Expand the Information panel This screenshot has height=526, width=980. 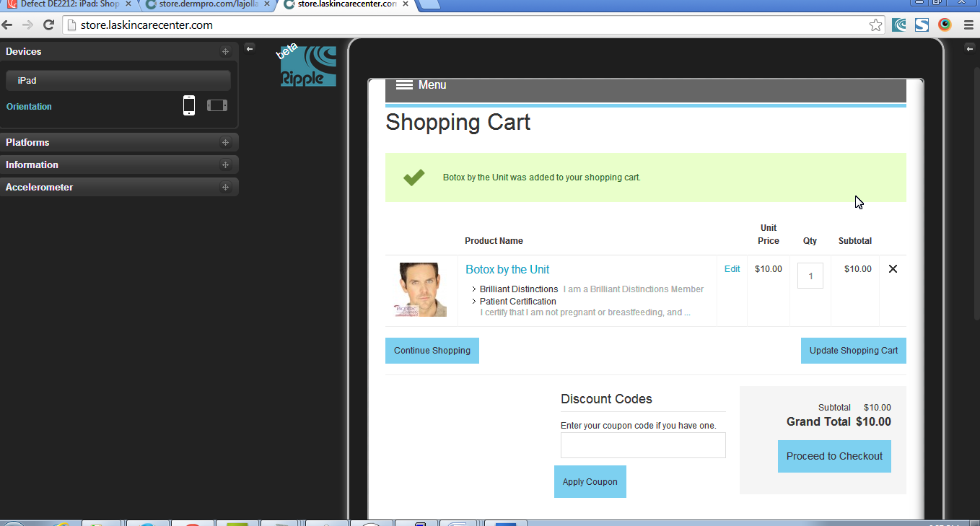[119, 165]
